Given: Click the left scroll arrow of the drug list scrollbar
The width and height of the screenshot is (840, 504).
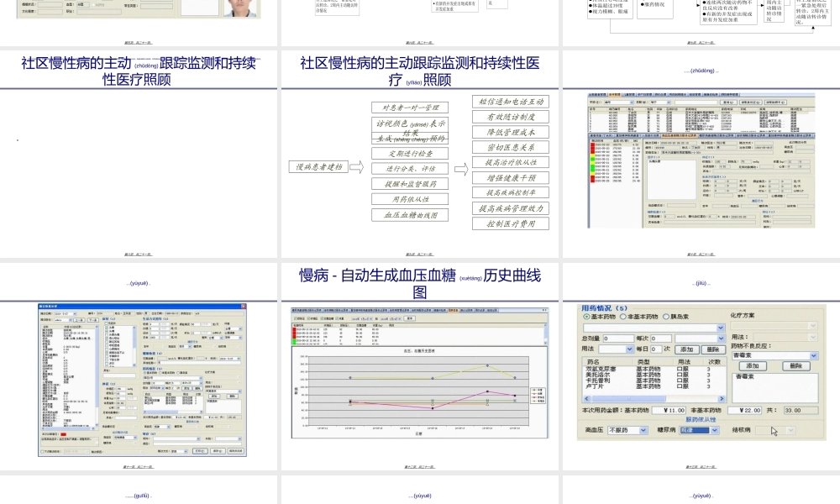Looking at the screenshot, I should [585, 398].
